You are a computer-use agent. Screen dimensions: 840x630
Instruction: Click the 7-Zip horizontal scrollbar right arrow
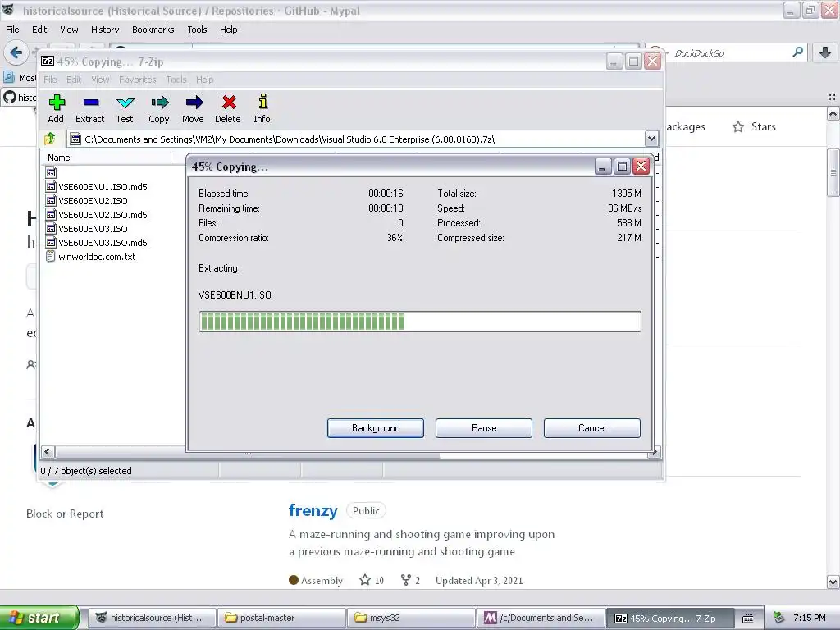click(654, 452)
